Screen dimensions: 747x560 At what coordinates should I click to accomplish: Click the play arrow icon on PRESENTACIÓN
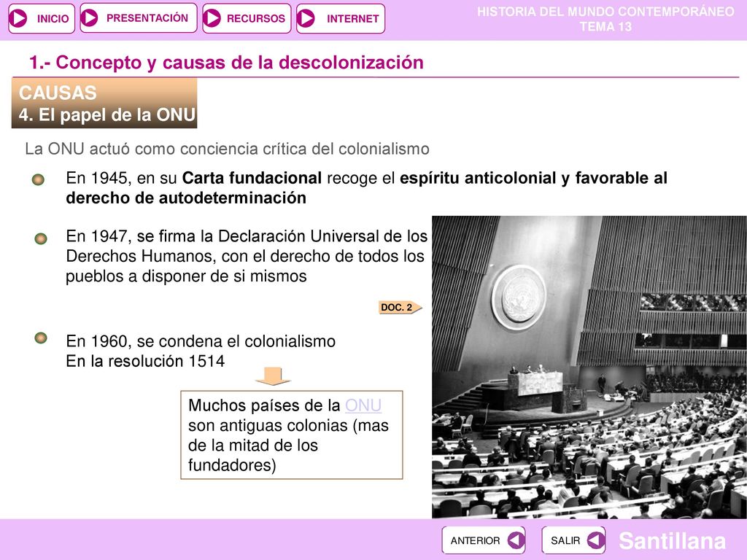pyautogui.click(x=89, y=18)
